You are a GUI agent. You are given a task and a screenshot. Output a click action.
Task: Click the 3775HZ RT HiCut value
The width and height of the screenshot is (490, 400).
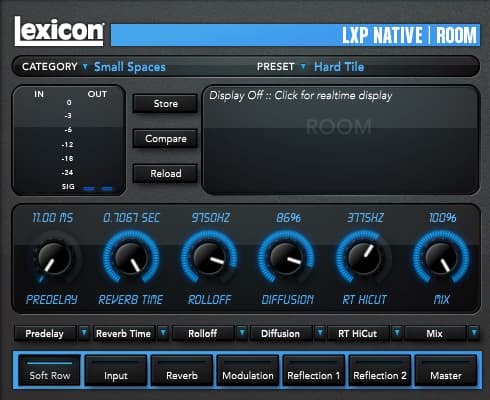(x=365, y=218)
